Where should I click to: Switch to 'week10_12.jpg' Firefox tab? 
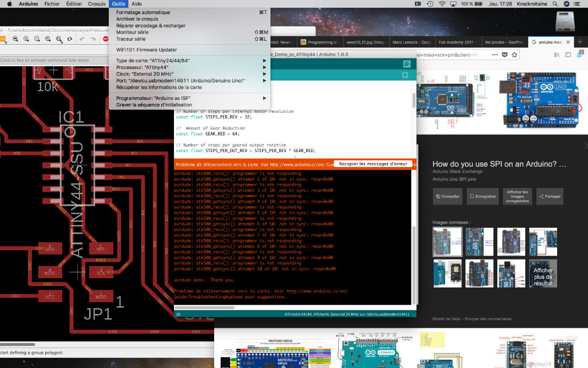366,42
